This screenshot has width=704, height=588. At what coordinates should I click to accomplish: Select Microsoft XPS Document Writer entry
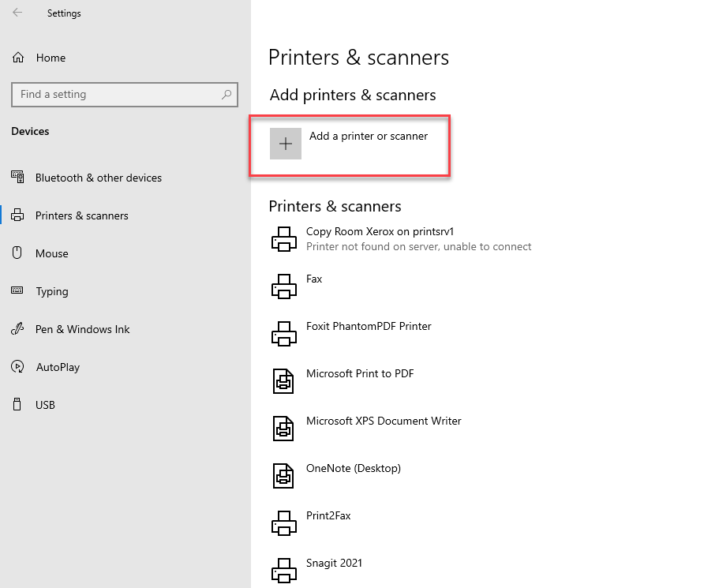click(x=384, y=421)
